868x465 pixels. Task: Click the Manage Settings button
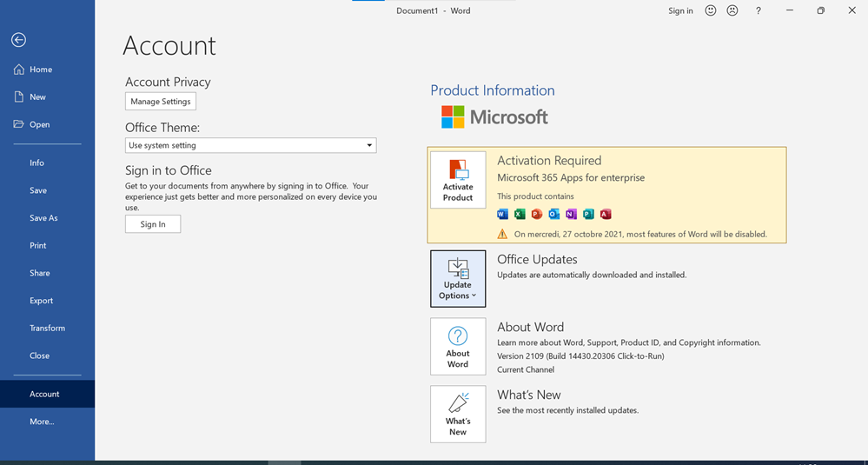[x=161, y=102]
